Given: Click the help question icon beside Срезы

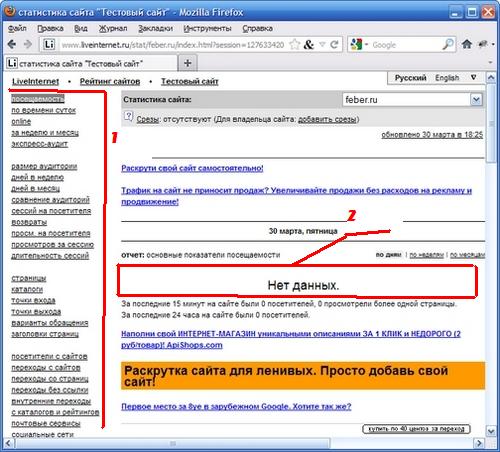Looking at the screenshot, I should (x=128, y=117).
